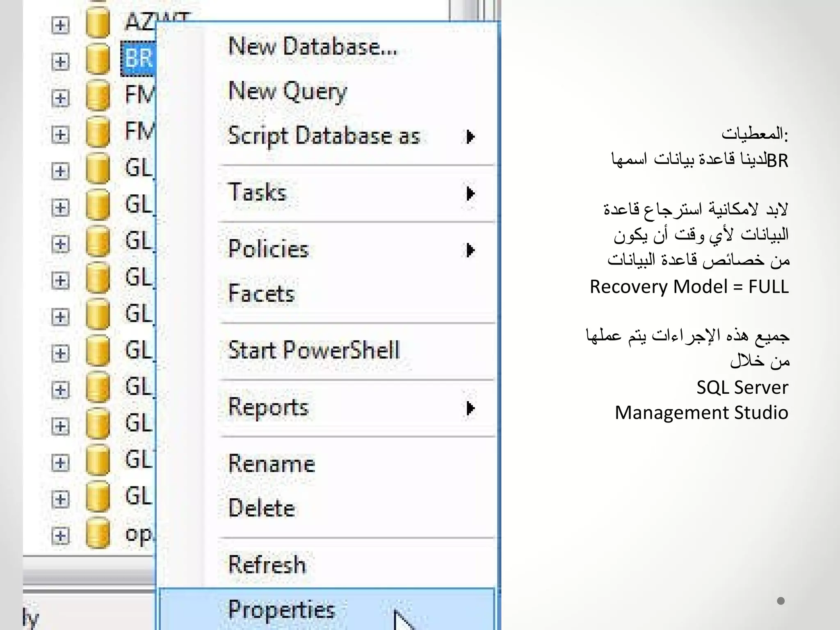The image size is (840, 630).
Task: Open the Policies submenu
Action: pos(327,249)
